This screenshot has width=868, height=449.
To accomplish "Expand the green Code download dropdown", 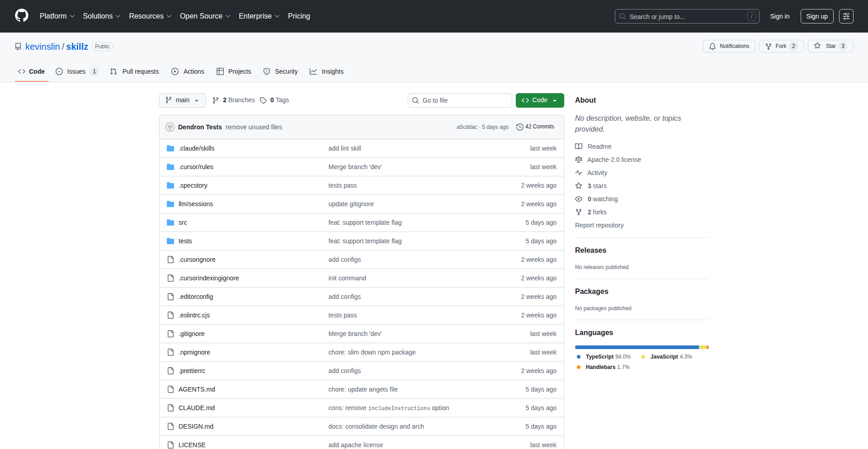I will tap(555, 100).
